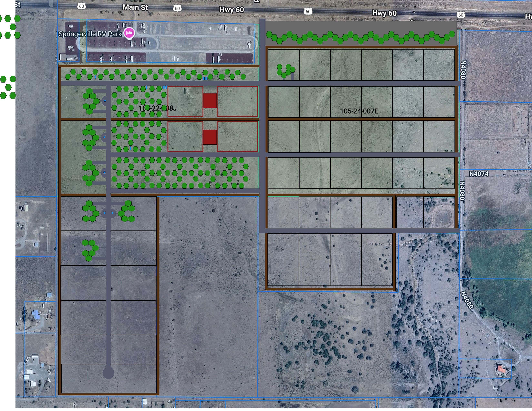Click the Route 60 shield right of Main St

pos(177,9)
